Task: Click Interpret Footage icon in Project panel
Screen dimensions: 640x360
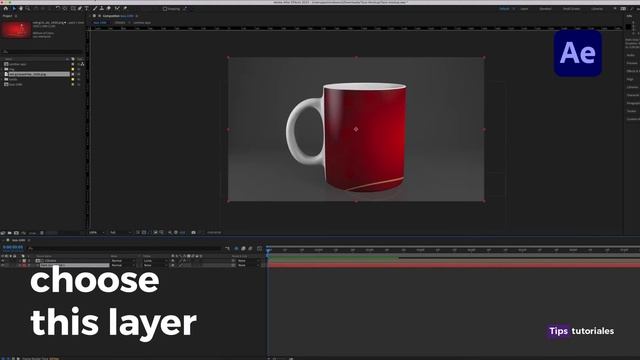Action: [x=3, y=233]
